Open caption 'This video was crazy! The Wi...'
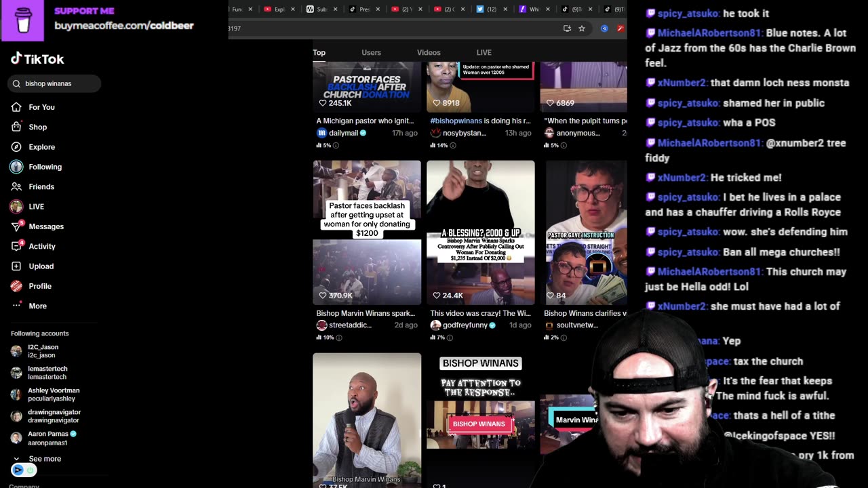 pyautogui.click(x=480, y=313)
